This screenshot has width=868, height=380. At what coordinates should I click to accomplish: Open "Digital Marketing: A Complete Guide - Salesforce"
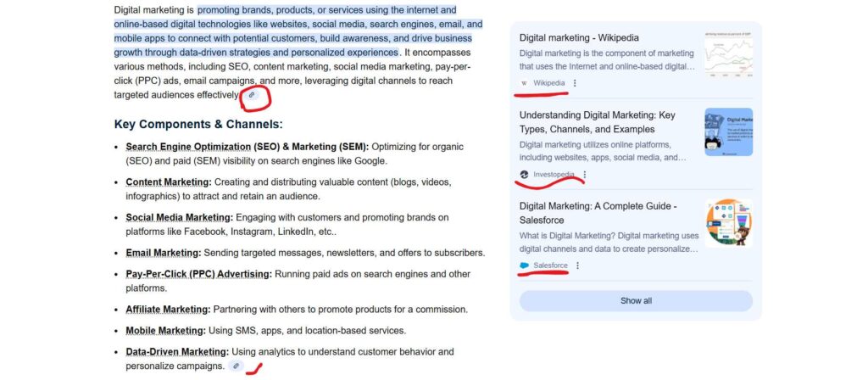[598, 213]
